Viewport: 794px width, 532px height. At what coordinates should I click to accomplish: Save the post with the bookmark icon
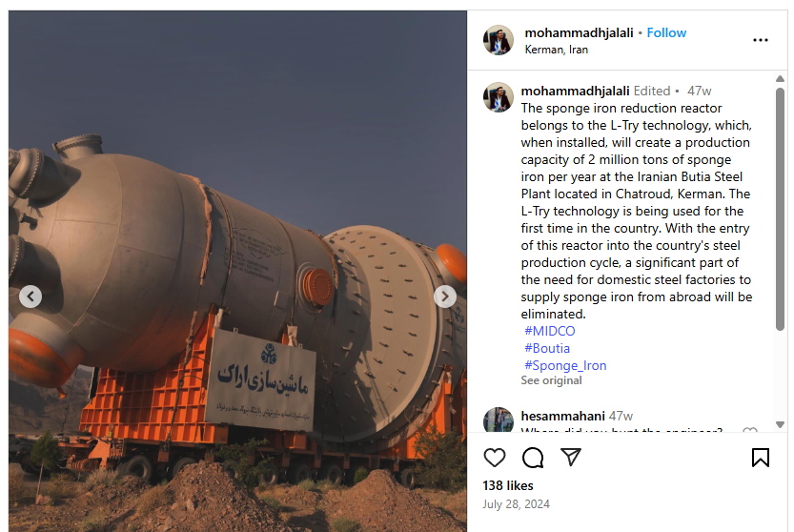760,458
